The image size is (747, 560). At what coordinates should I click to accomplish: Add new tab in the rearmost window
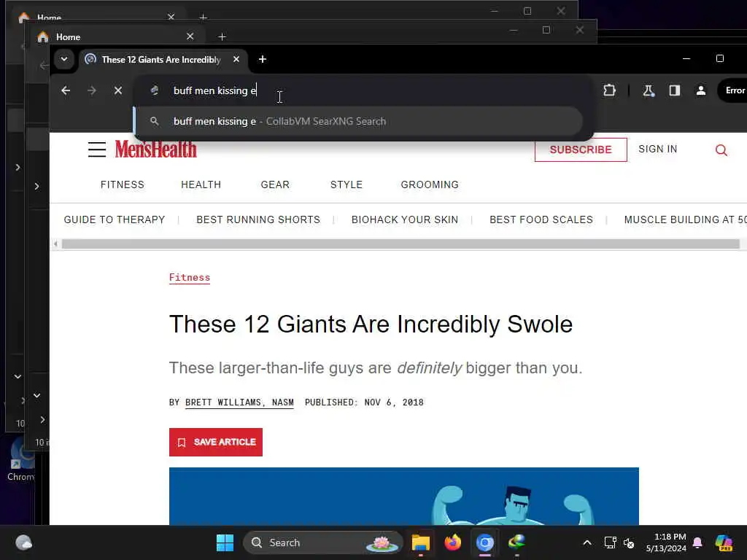point(203,17)
